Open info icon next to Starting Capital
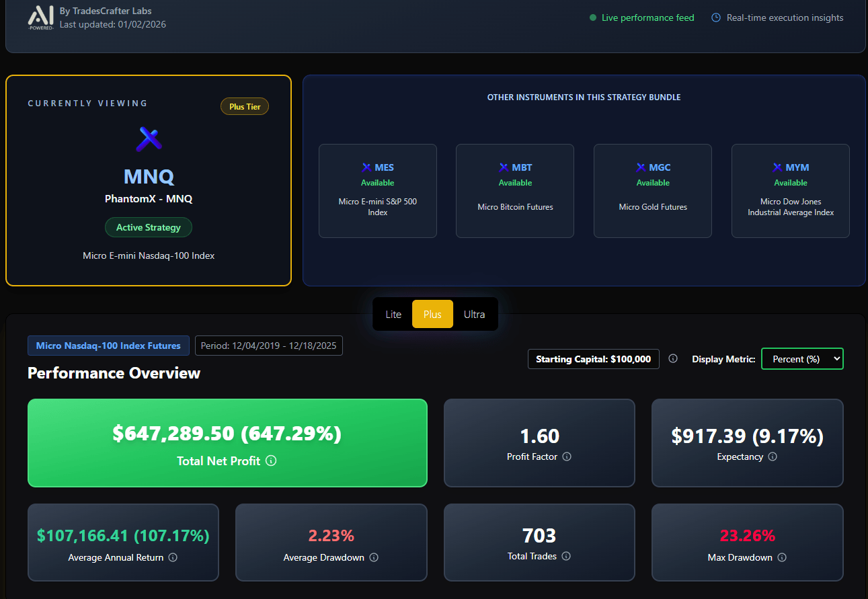 pos(673,359)
